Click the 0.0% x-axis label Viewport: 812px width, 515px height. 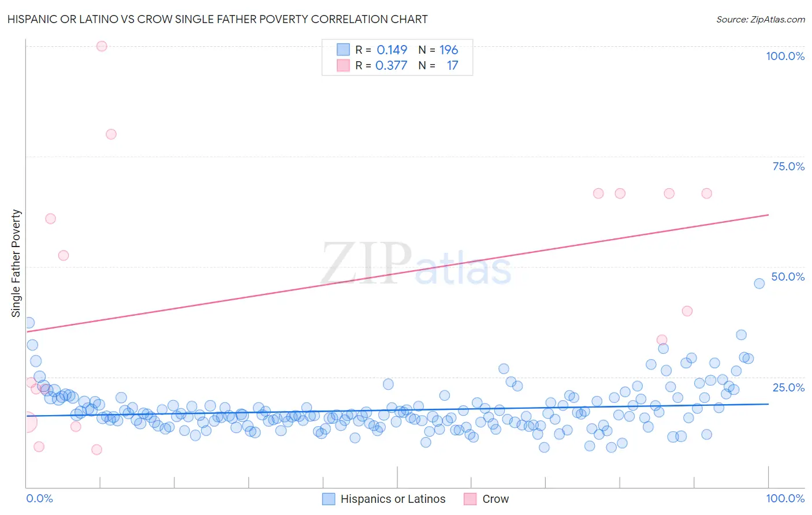(39, 498)
